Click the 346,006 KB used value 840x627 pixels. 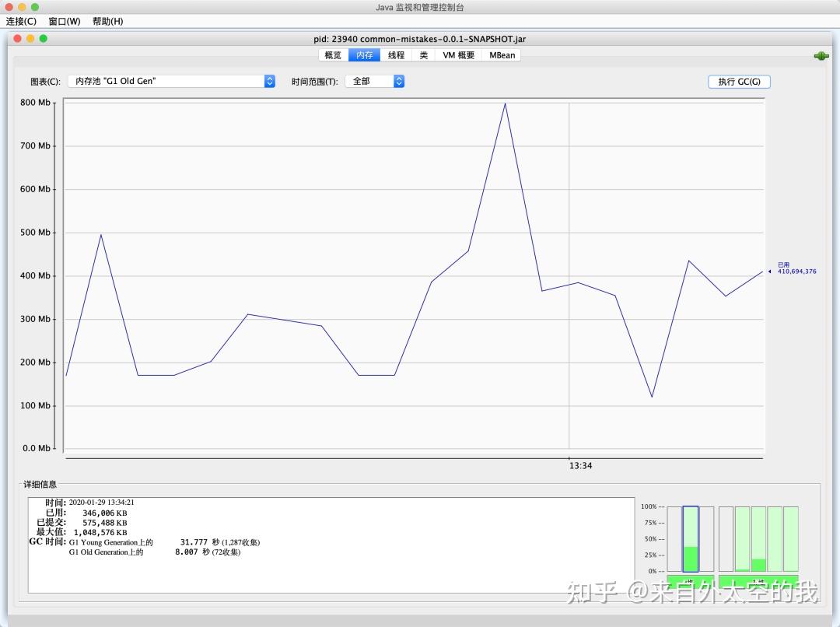click(x=104, y=513)
